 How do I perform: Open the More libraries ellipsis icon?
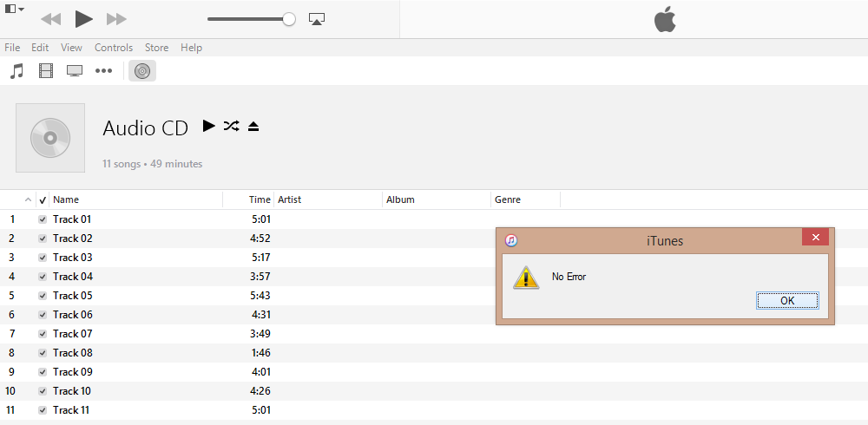point(103,71)
